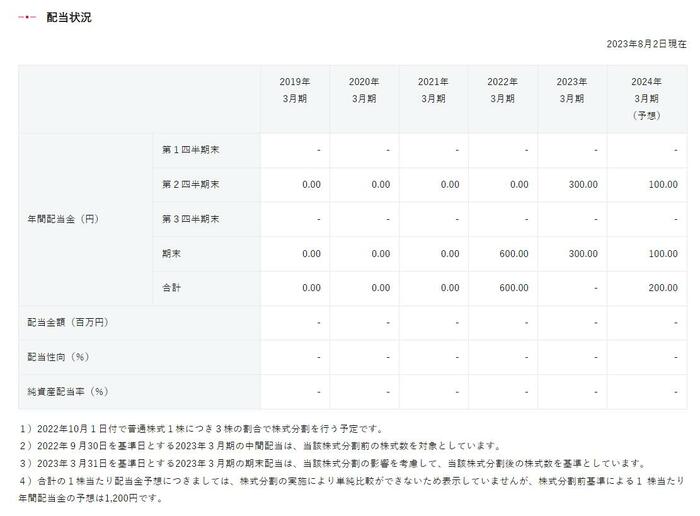The height and width of the screenshot is (516, 700).
Task: Click the 200.00 value in 合計 row
Action: tap(666, 288)
